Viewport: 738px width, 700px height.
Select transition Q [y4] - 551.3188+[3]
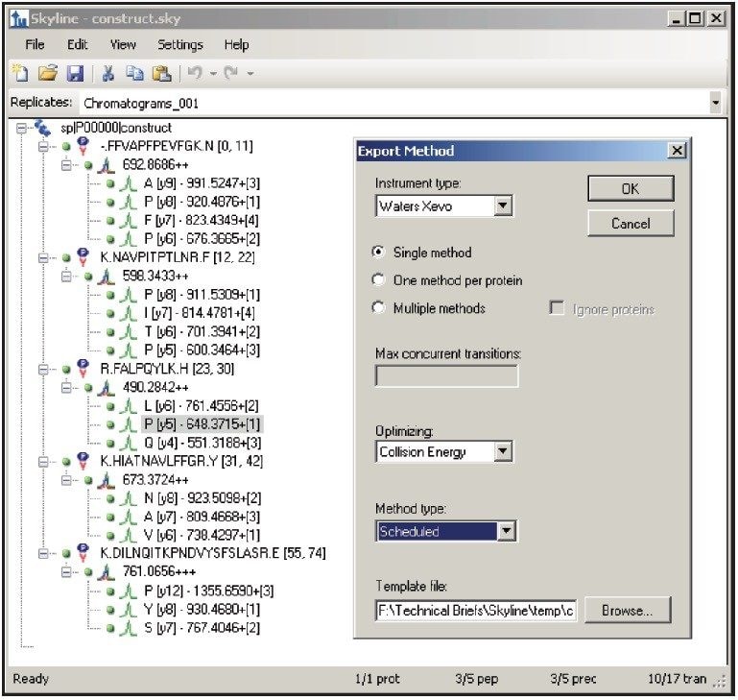pyautogui.click(x=202, y=443)
